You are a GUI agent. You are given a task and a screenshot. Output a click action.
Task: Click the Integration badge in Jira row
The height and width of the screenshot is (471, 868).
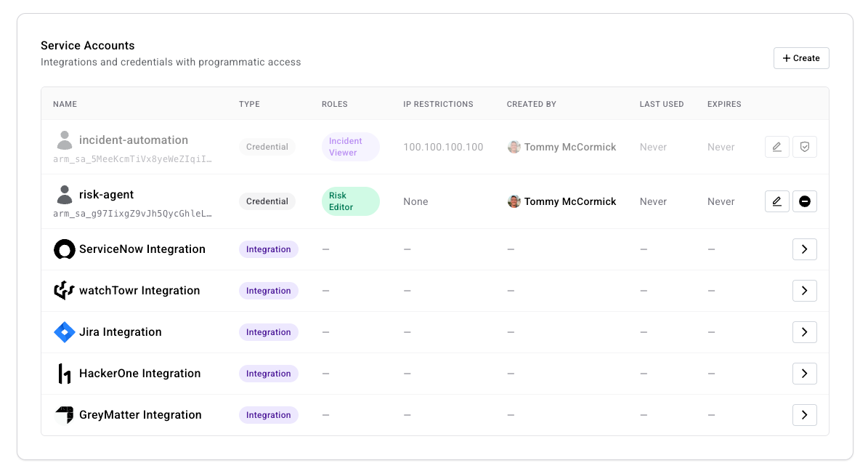(x=269, y=332)
